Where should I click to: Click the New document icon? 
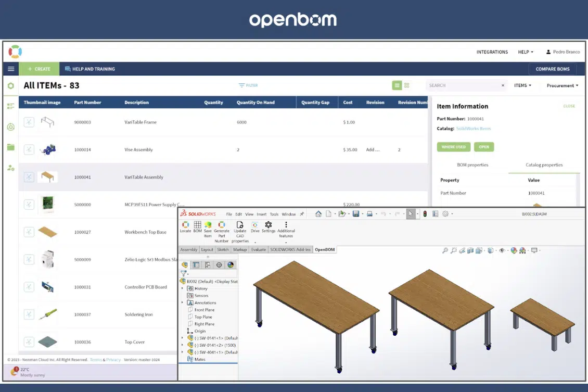point(328,214)
